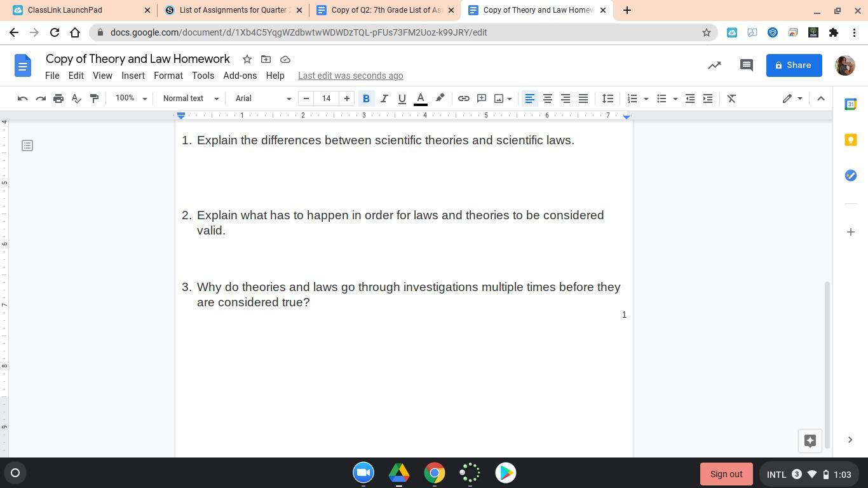Open the Format menu

pyautogui.click(x=168, y=76)
